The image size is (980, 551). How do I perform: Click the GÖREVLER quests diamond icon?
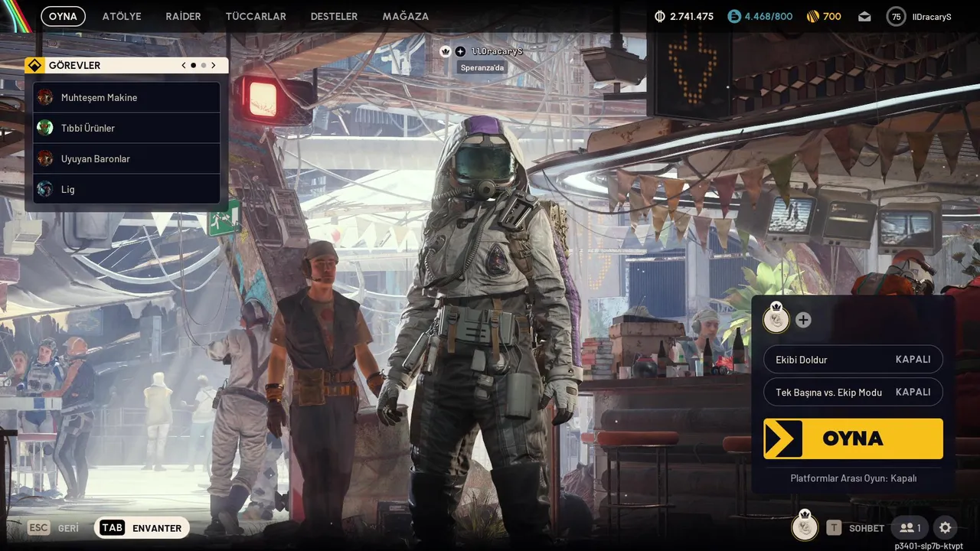click(x=34, y=65)
